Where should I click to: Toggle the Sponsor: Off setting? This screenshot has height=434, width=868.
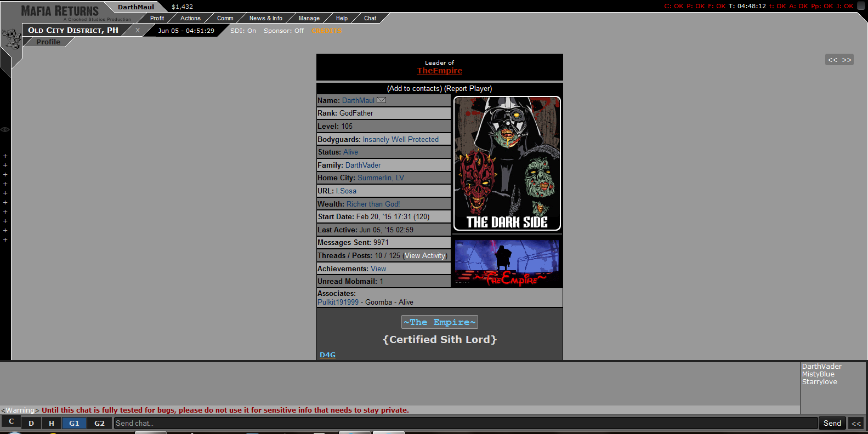tap(283, 31)
